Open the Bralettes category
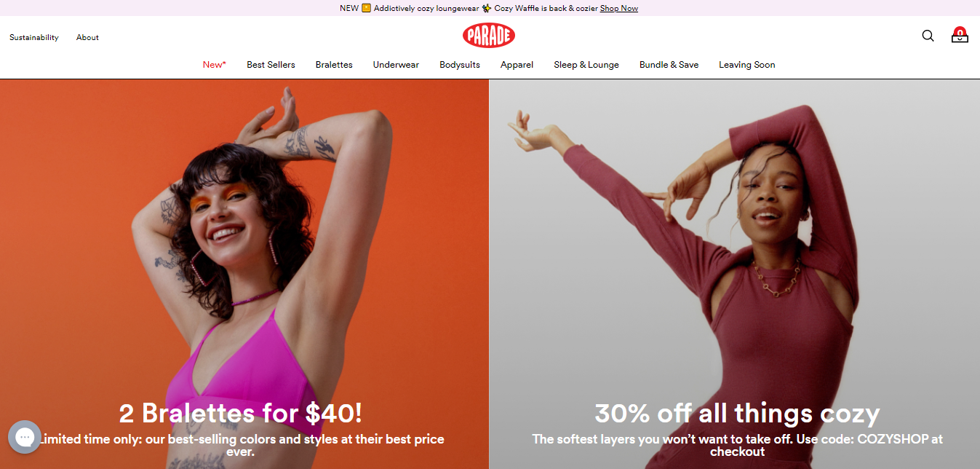The width and height of the screenshot is (980, 469). click(x=334, y=65)
